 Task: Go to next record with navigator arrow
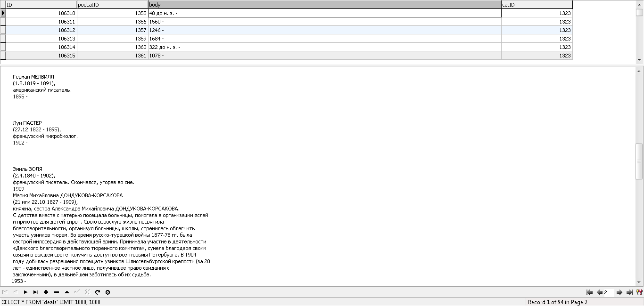(x=25, y=292)
